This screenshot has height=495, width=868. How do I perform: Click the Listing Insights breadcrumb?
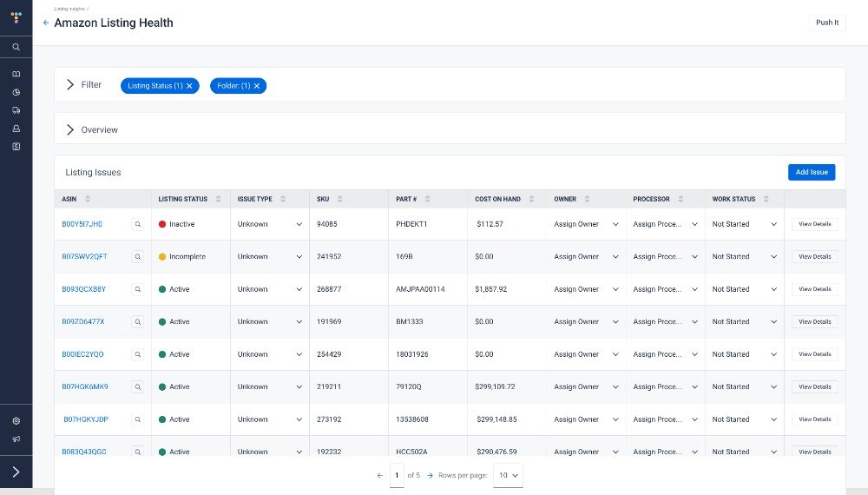pos(69,9)
